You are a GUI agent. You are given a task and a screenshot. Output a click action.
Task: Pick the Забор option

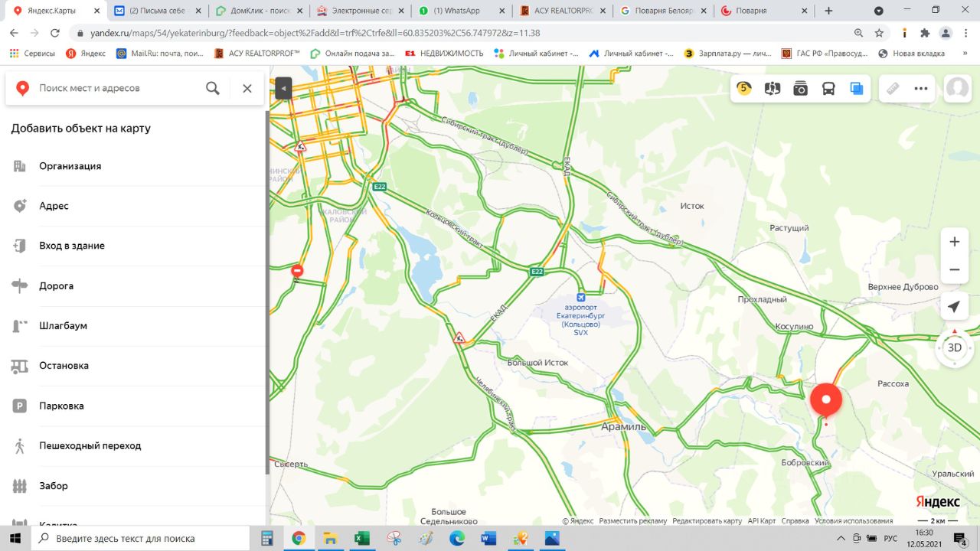(135, 486)
